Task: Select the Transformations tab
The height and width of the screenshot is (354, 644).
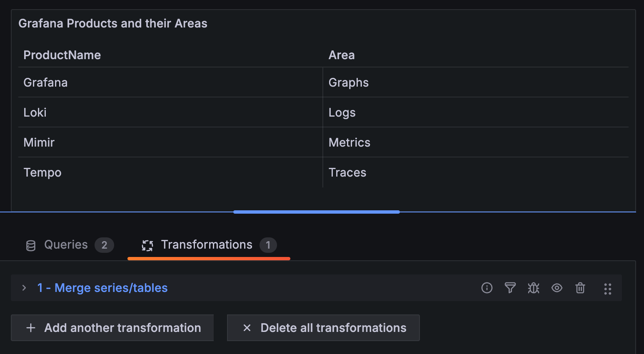Action: coord(207,245)
